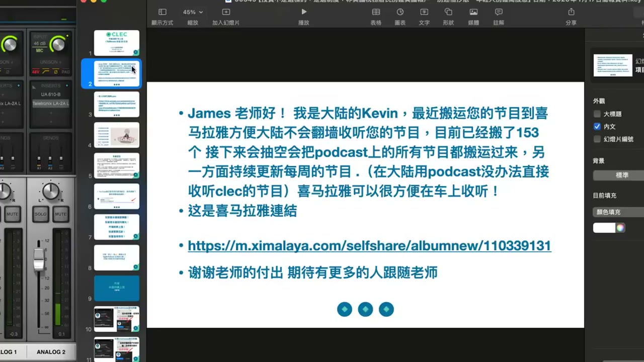Select slide 5 thumbnail
The image size is (644, 362).
117,165
